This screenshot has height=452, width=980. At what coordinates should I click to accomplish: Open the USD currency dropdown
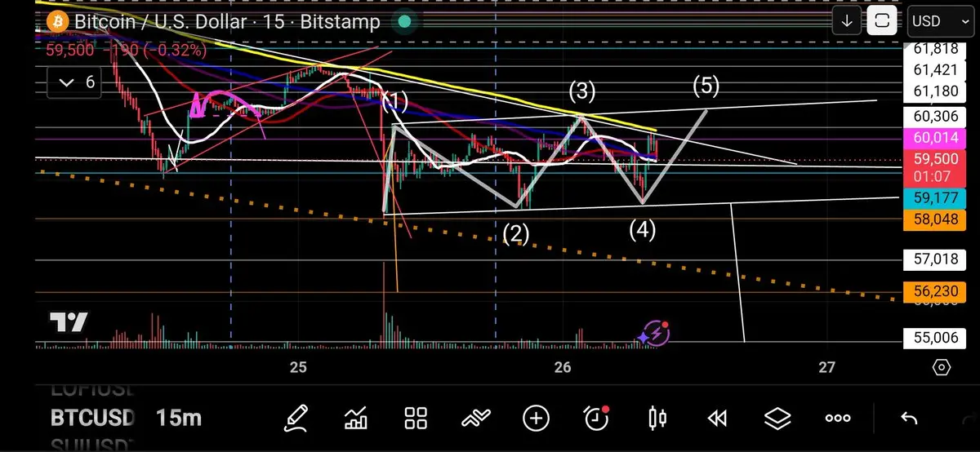point(936,21)
